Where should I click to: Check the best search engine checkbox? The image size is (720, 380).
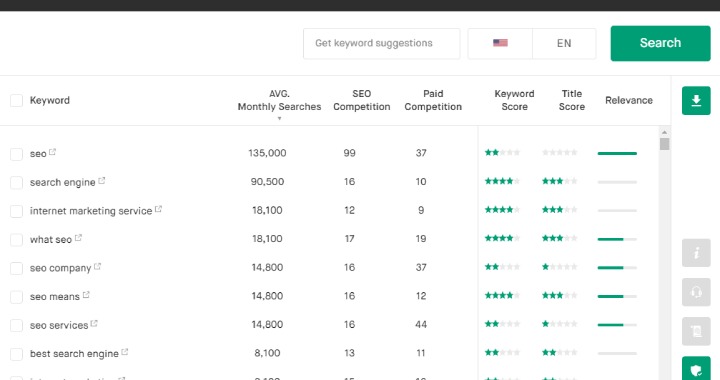click(17, 354)
